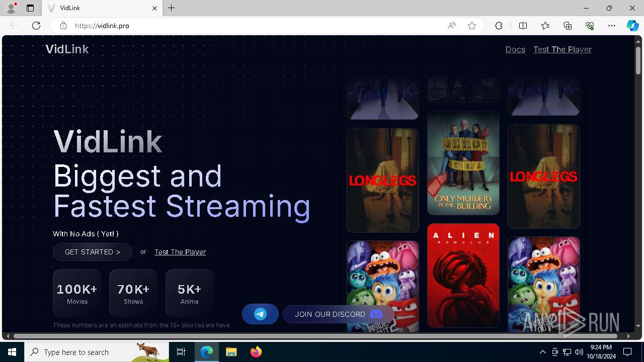Open Test The Player in header
Screen dimensions: 644x362
pos(562,49)
